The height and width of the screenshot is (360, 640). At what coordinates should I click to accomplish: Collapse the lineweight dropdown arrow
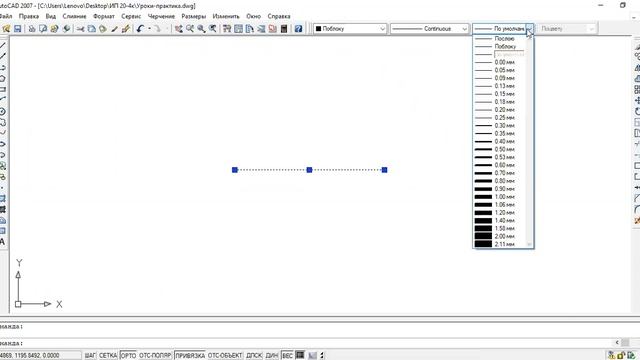529,29
